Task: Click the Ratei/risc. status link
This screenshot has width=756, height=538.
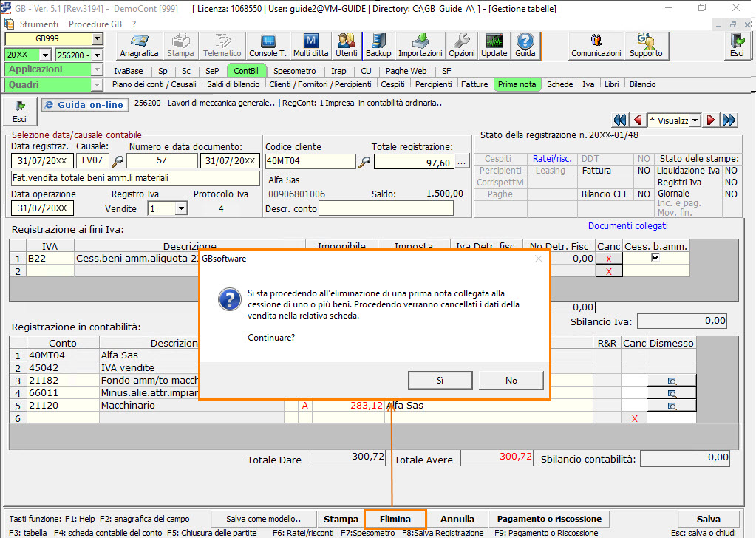Action: pyautogui.click(x=552, y=159)
